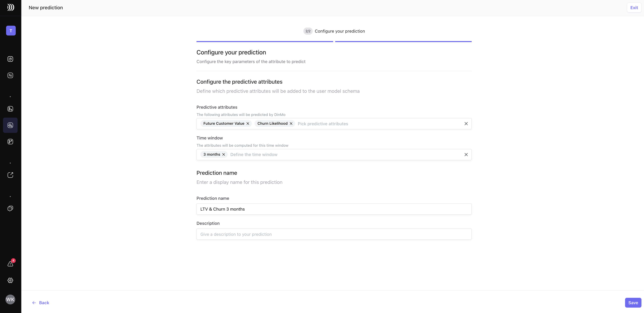Open the workspace switcher labeled T
Screen dimensions: 644x313
[x=11, y=31]
